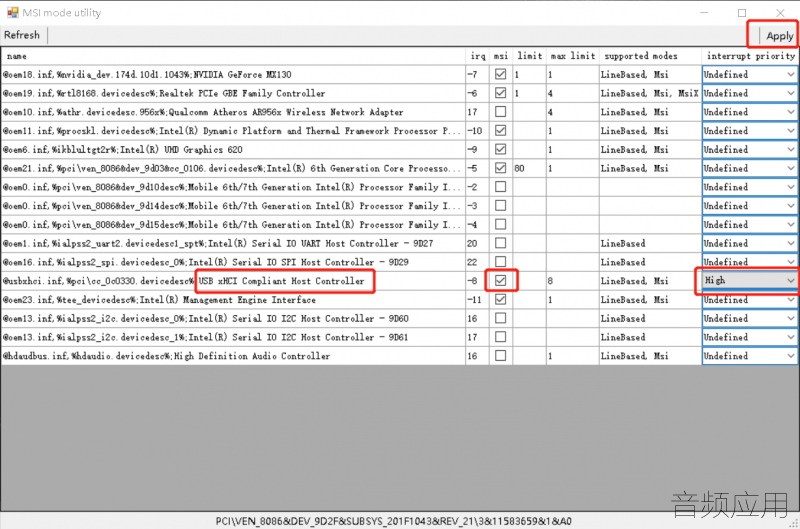Click the 'limit' column header
The height and width of the screenshot is (529, 800).
[x=530, y=56]
